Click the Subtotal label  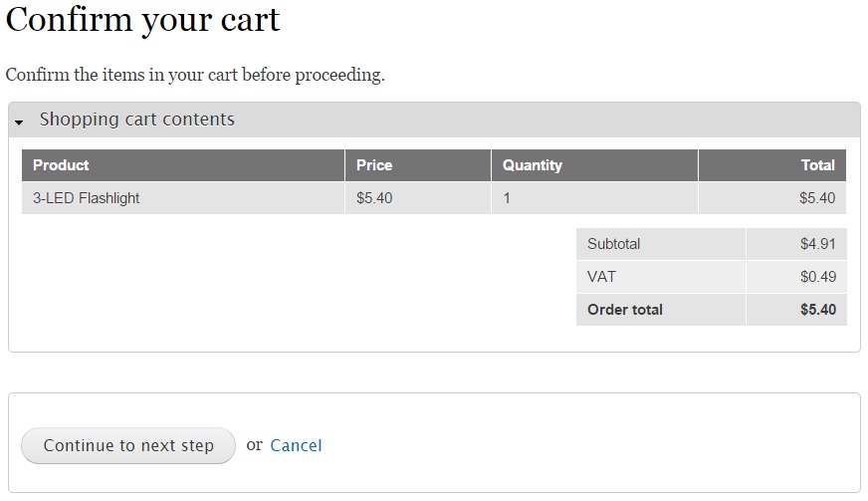coord(613,244)
